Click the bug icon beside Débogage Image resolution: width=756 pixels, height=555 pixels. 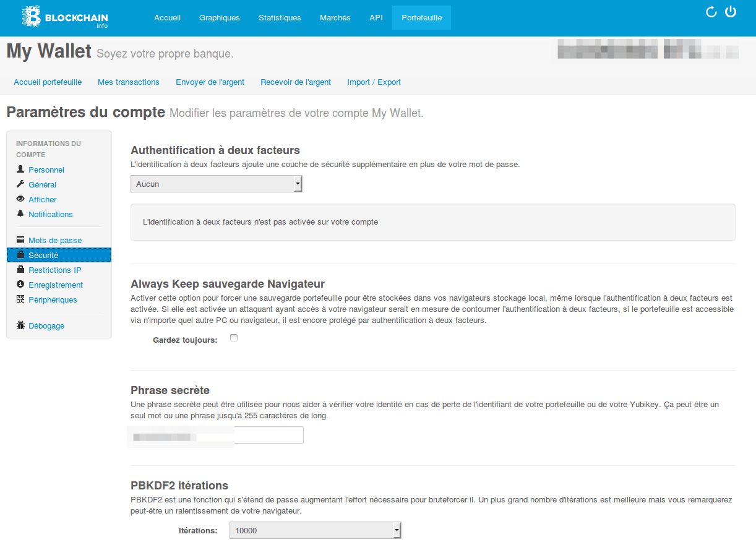[x=20, y=325]
